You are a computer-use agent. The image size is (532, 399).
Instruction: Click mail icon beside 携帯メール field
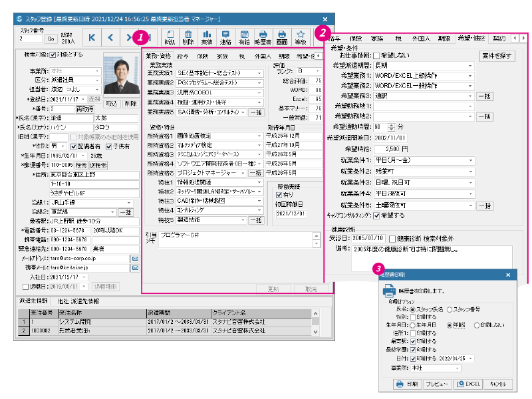click(135, 268)
